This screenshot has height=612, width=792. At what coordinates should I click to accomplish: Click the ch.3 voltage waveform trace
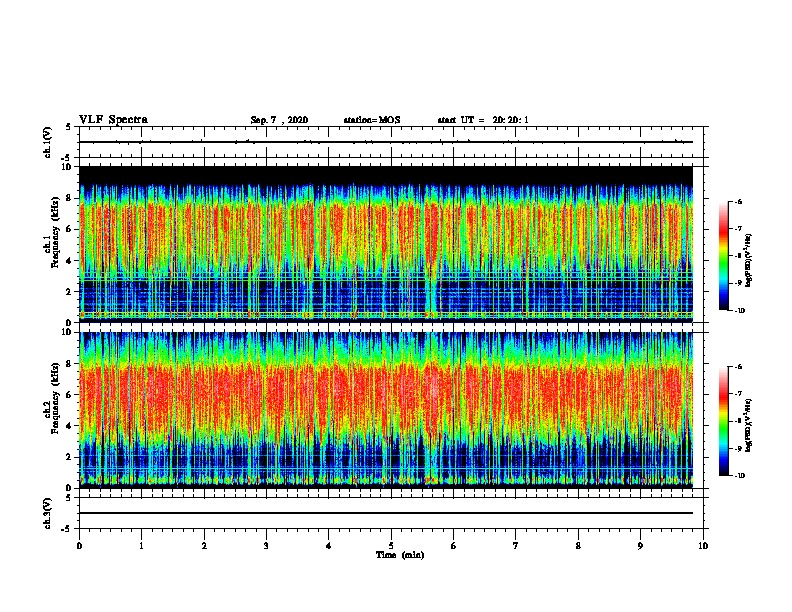(386, 513)
